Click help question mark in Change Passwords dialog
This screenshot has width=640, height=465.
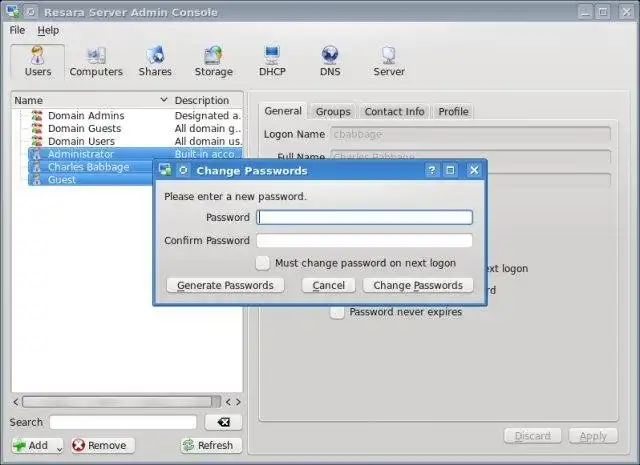pos(432,170)
